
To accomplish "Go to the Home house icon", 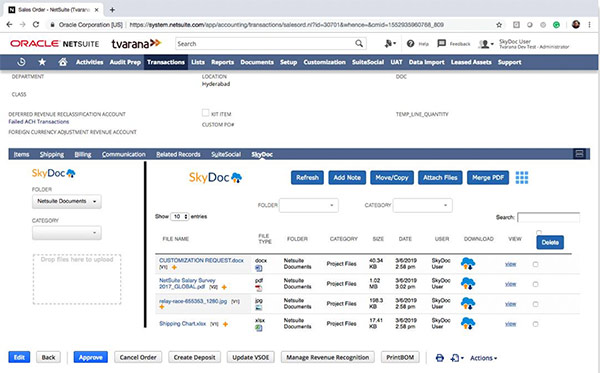I will [63, 62].
